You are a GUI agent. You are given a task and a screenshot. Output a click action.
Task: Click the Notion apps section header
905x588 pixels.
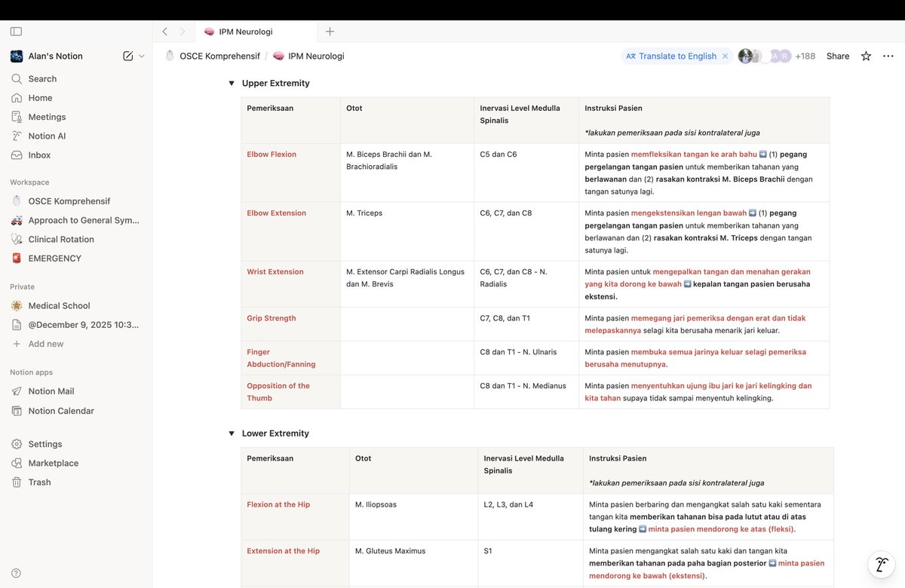pyautogui.click(x=31, y=372)
